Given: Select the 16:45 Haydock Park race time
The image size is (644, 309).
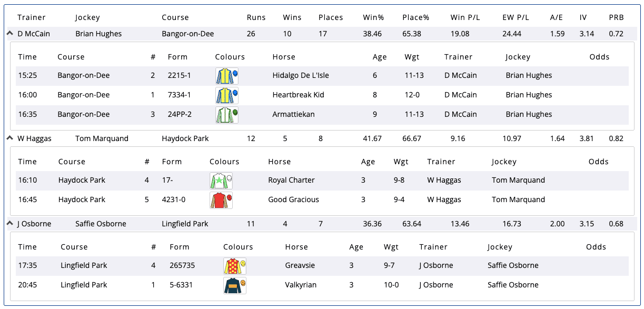Looking at the screenshot, I should tap(28, 200).
